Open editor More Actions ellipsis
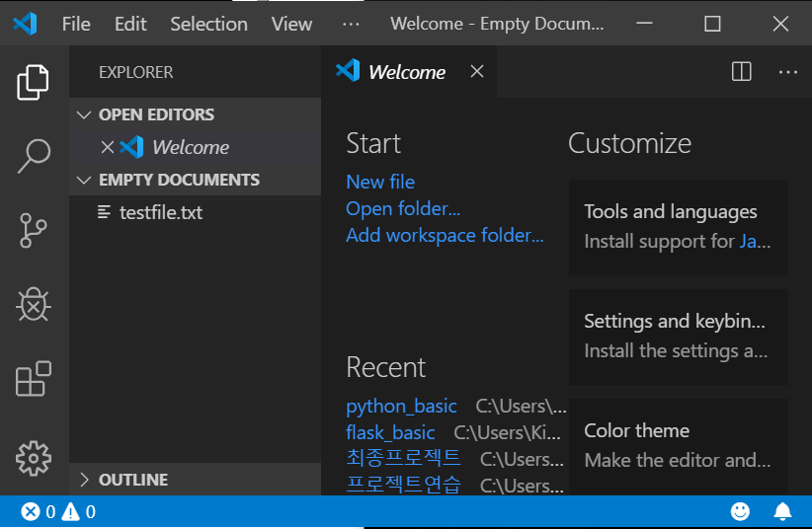812x529 pixels. pyautogui.click(x=787, y=72)
